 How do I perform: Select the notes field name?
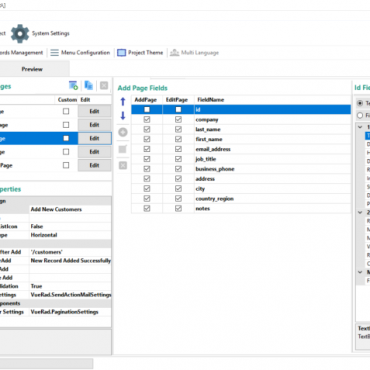pyautogui.click(x=203, y=209)
